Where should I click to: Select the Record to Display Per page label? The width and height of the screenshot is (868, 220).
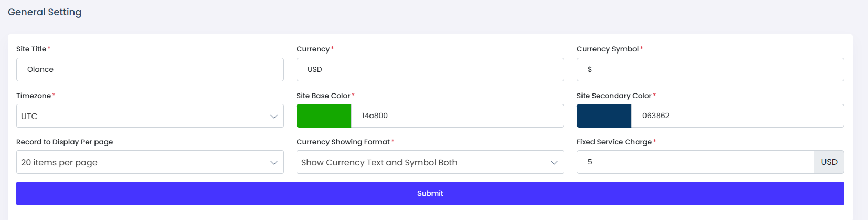tap(65, 142)
